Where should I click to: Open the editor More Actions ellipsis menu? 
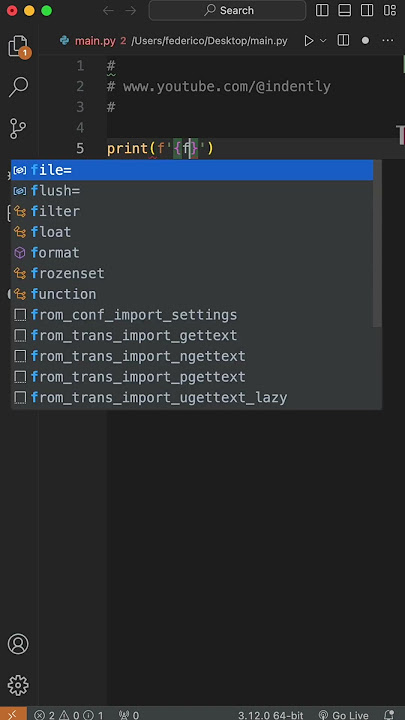click(388, 41)
